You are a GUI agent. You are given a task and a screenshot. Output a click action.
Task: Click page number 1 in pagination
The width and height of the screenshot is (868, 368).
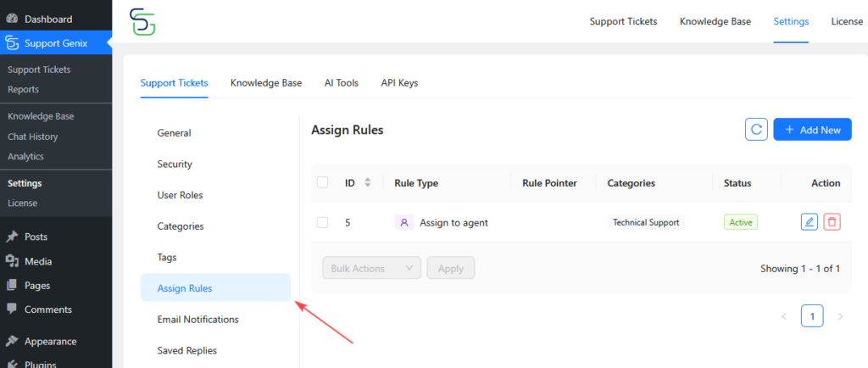point(812,316)
